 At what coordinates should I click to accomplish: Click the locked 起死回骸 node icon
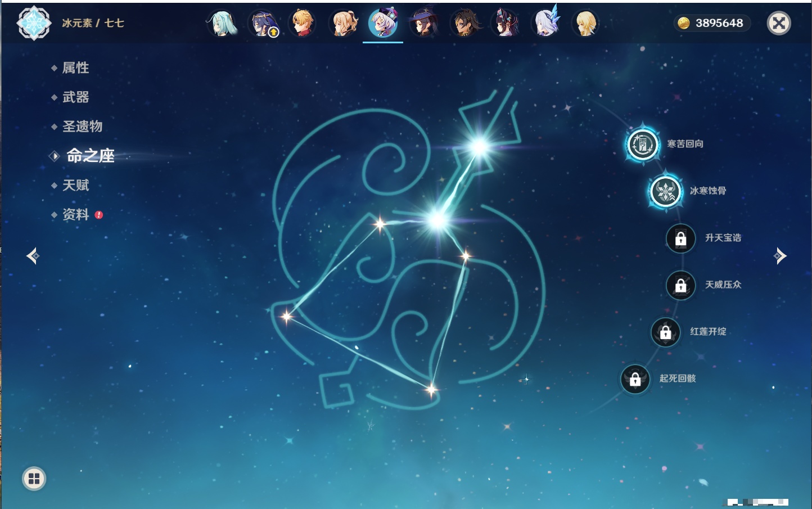[x=635, y=379]
